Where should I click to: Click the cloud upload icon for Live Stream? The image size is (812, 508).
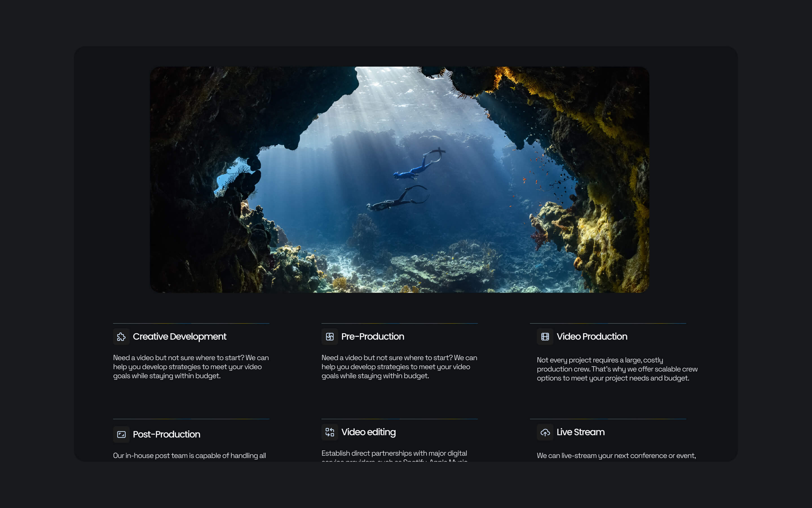[545, 432]
